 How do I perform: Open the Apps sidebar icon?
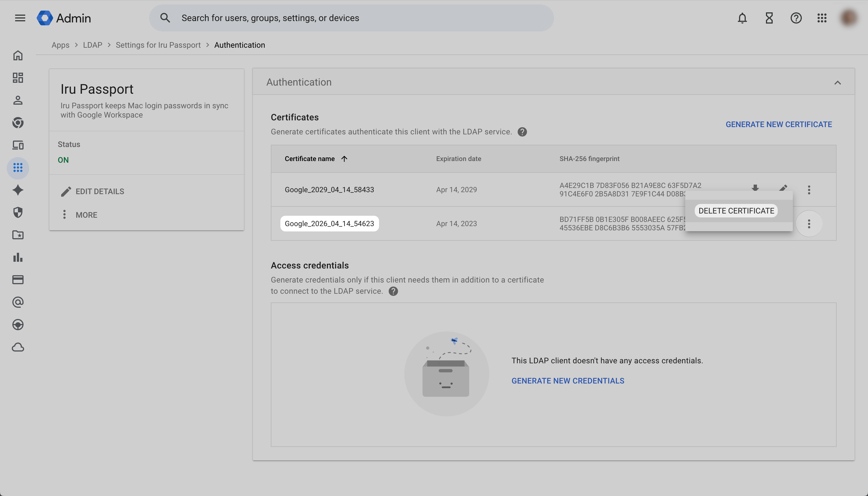pyautogui.click(x=18, y=167)
